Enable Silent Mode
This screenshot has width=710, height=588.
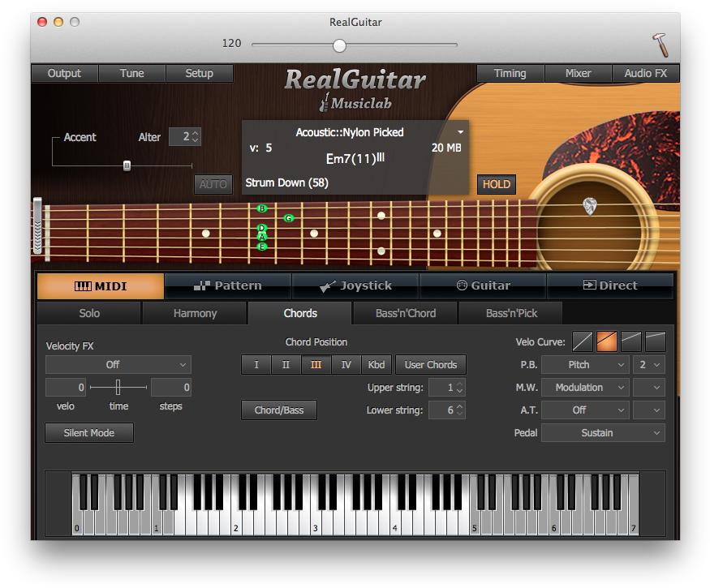(x=89, y=433)
